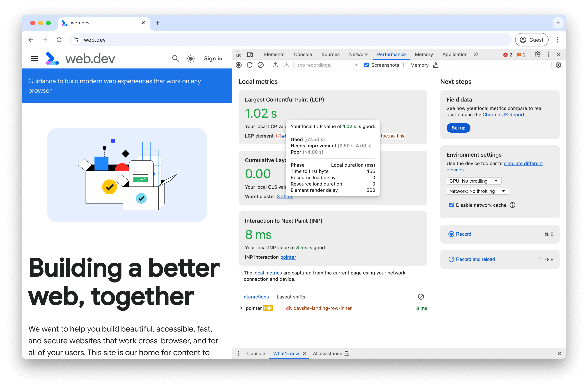
Task: Click the Memory panel tab
Action: click(x=424, y=54)
